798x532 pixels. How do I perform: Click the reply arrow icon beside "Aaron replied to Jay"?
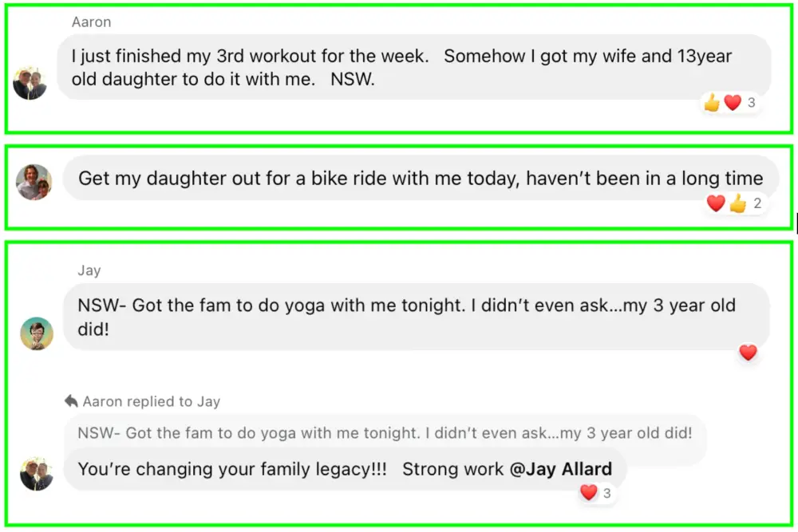[71, 401]
